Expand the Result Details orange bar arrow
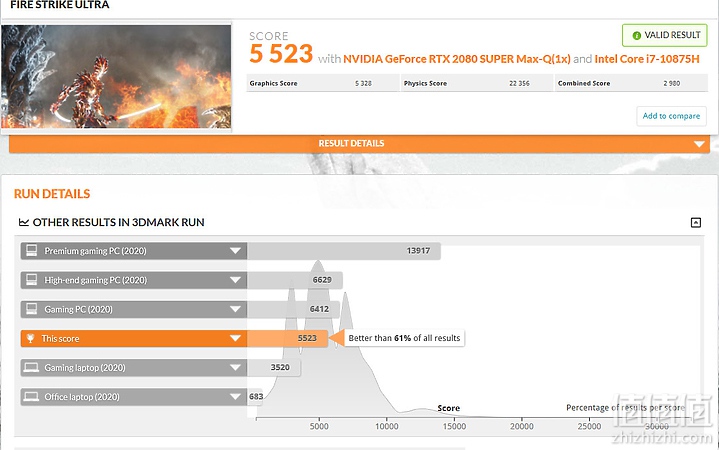 [699, 144]
